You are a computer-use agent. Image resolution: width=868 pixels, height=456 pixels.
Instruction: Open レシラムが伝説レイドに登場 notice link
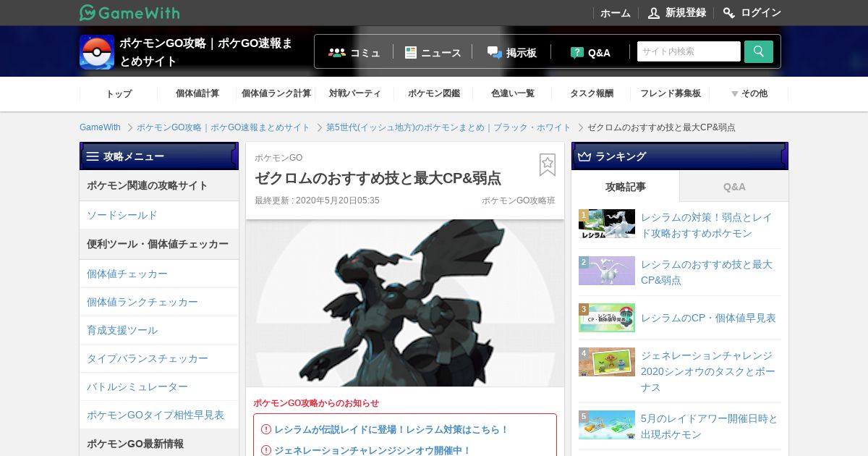391,429
